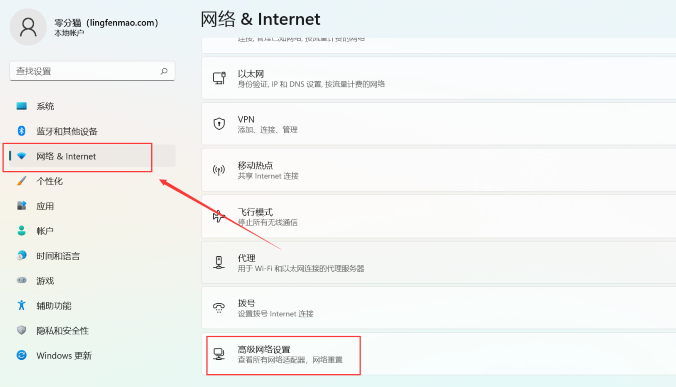Select 网络 & Internet in sidebar

[x=92, y=156]
